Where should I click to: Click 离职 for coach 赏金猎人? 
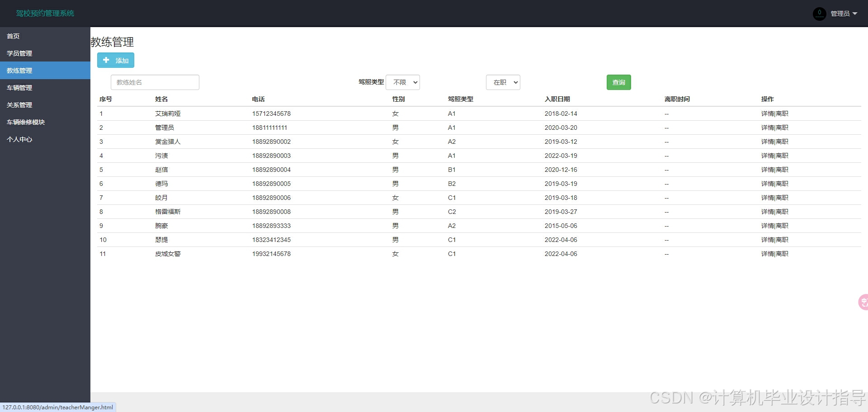coord(782,142)
